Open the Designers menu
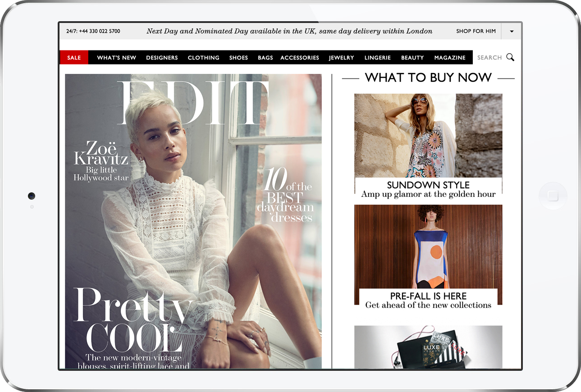The image size is (581, 392). point(162,58)
